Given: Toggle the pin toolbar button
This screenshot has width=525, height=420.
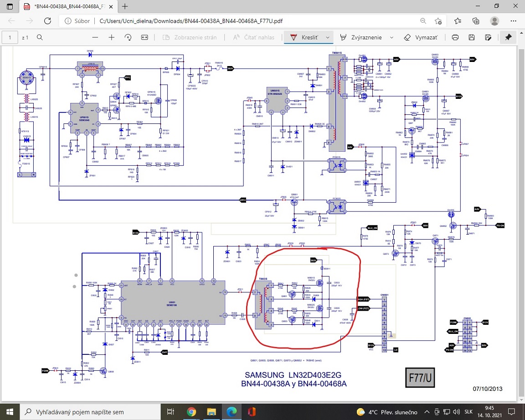Looking at the screenshot, I should [508, 37].
